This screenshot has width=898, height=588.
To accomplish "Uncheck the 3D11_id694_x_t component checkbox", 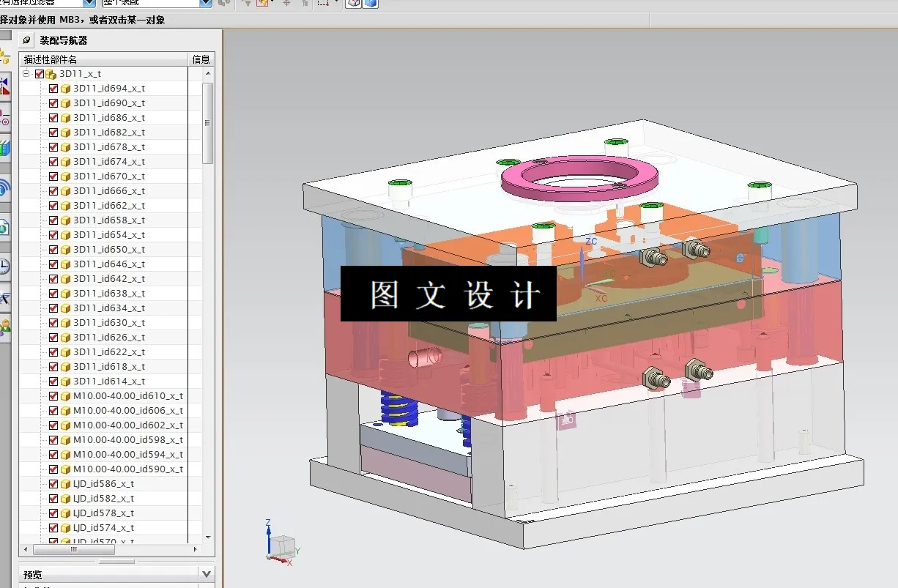I will [54, 88].
